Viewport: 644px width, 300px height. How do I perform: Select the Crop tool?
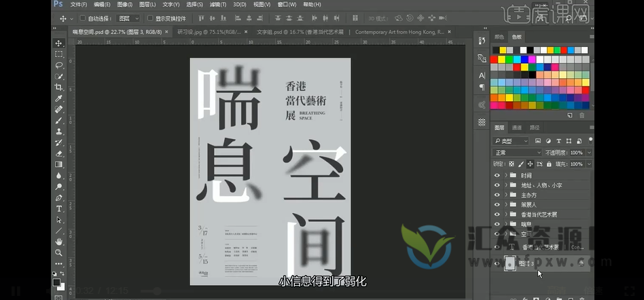[58, 88]
